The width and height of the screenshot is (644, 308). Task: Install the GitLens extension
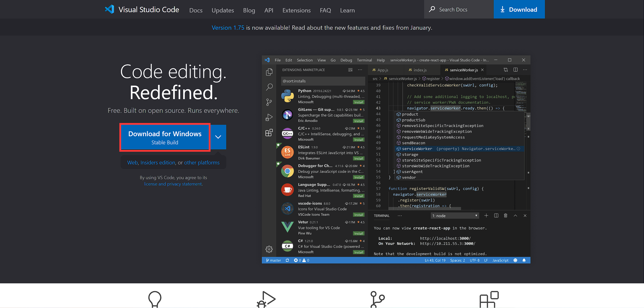tap(359, 121)
